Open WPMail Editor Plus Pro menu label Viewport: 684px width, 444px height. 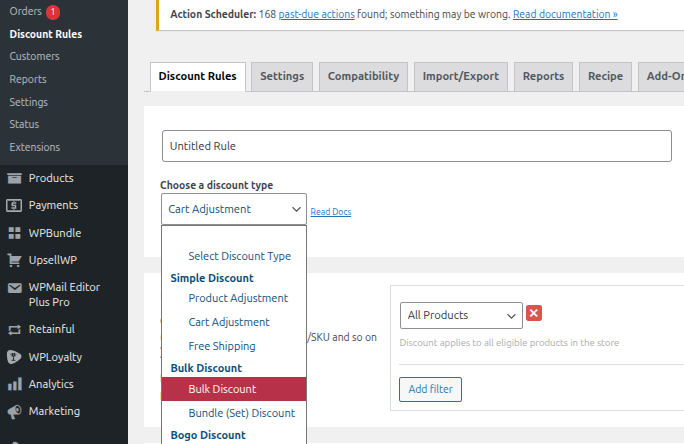64,295
